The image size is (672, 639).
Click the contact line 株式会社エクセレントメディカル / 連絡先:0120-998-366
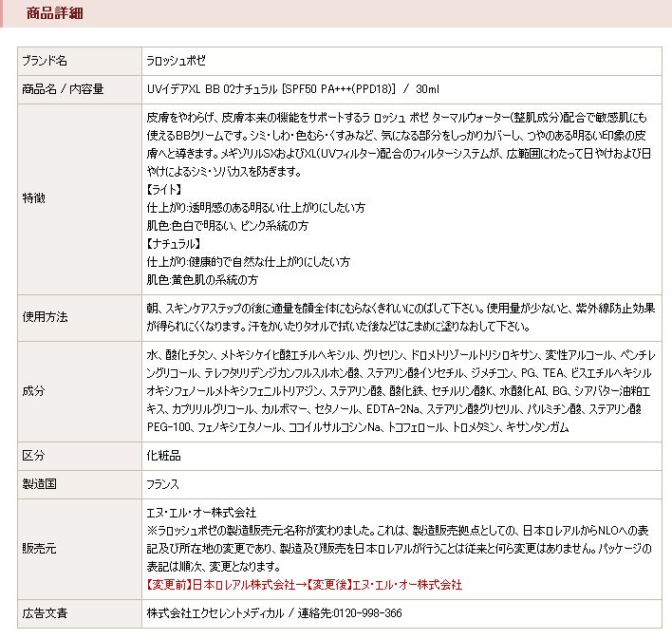274,613
